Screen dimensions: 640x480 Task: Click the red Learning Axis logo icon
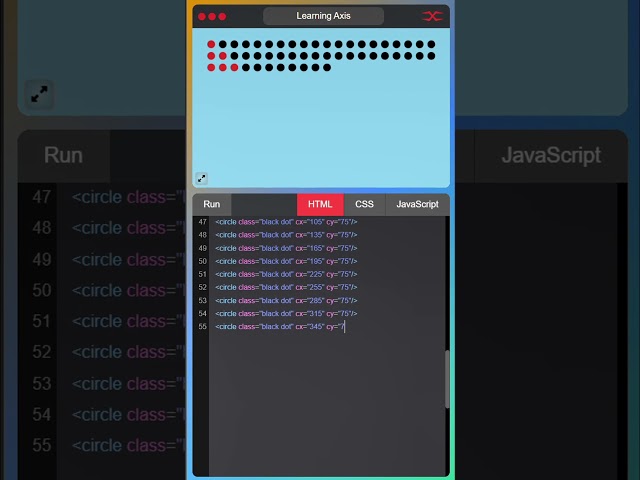[x=432, y=16]
